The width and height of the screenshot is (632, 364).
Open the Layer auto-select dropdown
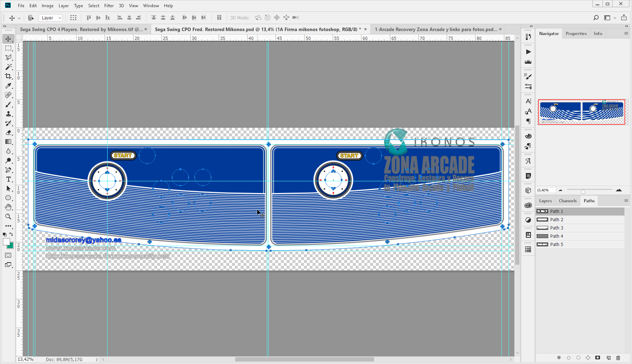coord(50,18)
